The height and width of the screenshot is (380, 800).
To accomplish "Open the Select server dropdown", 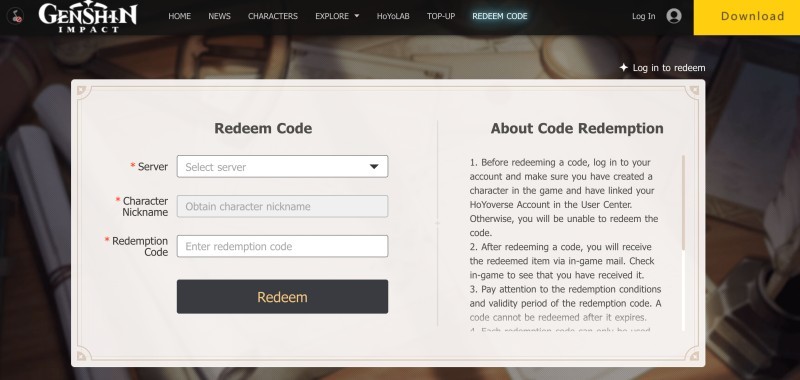I will tap(282, 167).
